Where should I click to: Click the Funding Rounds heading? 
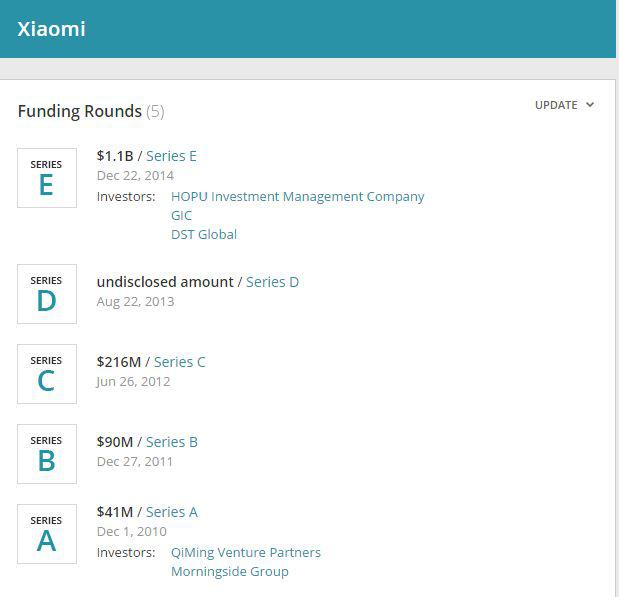point(80,111)
